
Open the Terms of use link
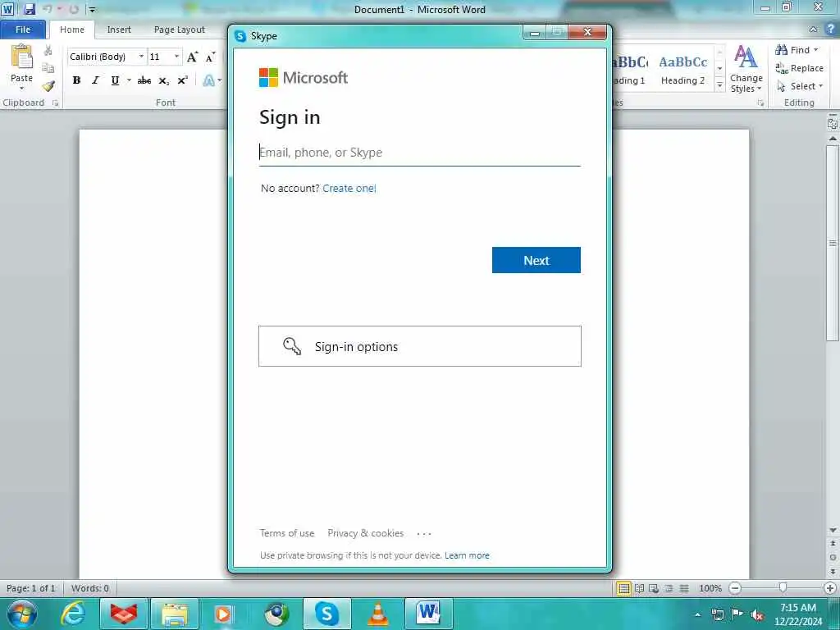[287, 533]
